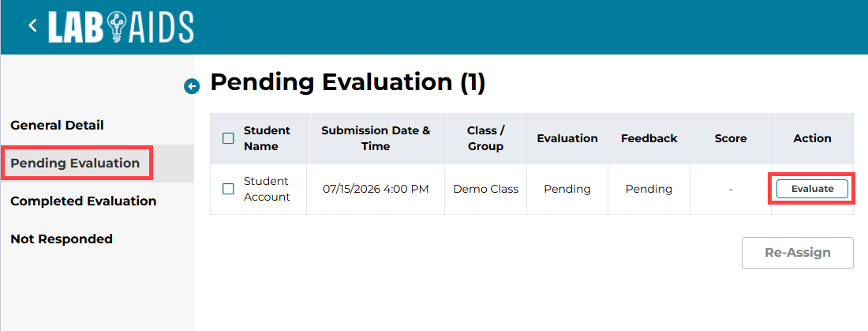This screenshot has width=868, height=331.
Task: Click the Feedback column header
Action: coord(649,138)
